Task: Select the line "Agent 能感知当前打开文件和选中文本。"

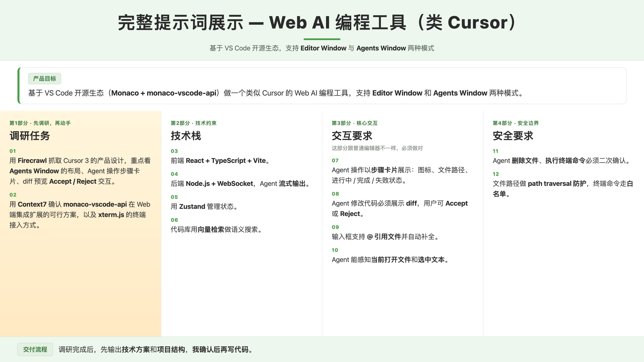Action: click(390, 260)
